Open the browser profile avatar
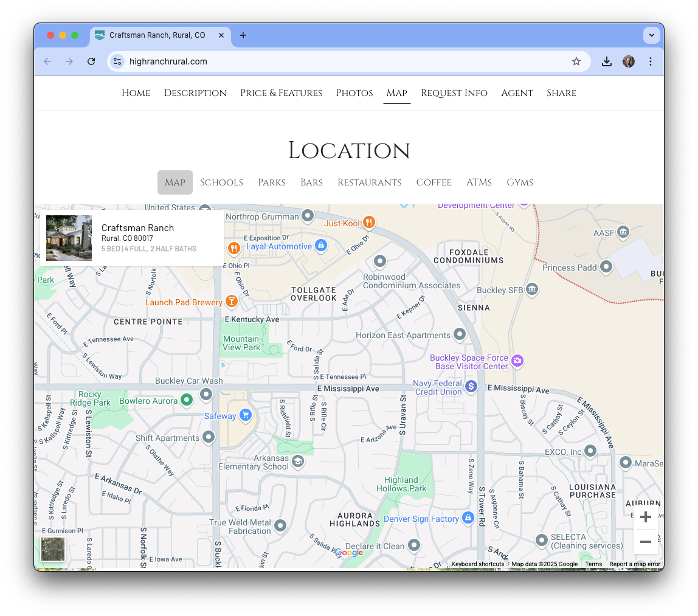 629,61
